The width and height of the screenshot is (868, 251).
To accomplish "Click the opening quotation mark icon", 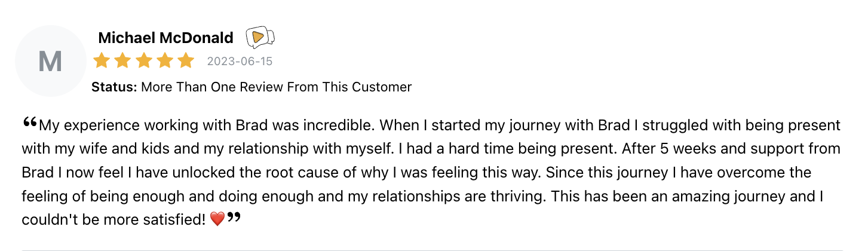I will [30, 123].
